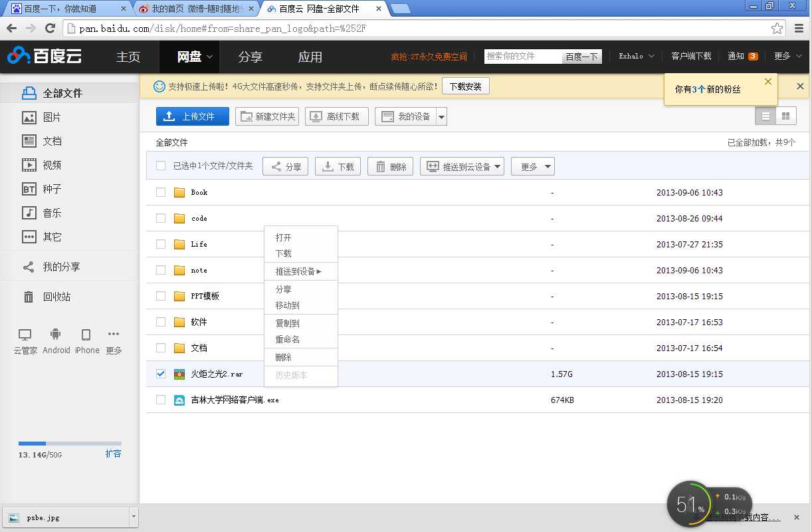The width and height of the screenshot is (812, 532).
Task: Check the select-all files checkbox
Action: tap(160, 166)
